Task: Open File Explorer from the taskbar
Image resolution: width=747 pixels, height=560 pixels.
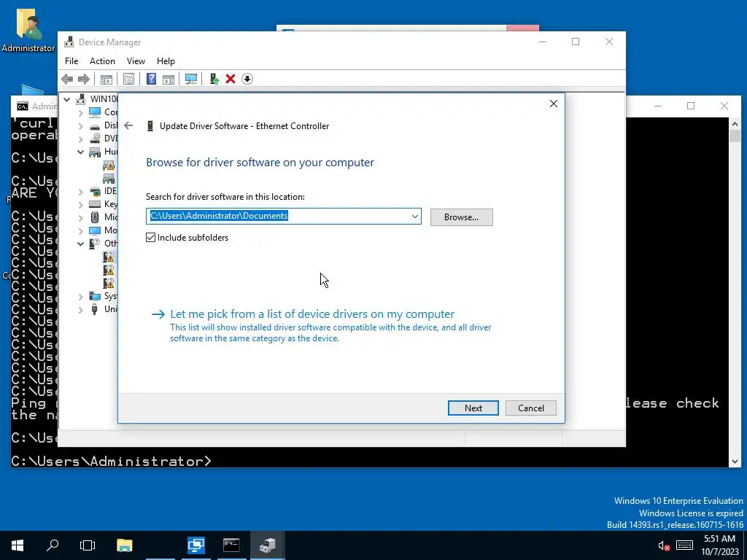Action: coord(125,545)
